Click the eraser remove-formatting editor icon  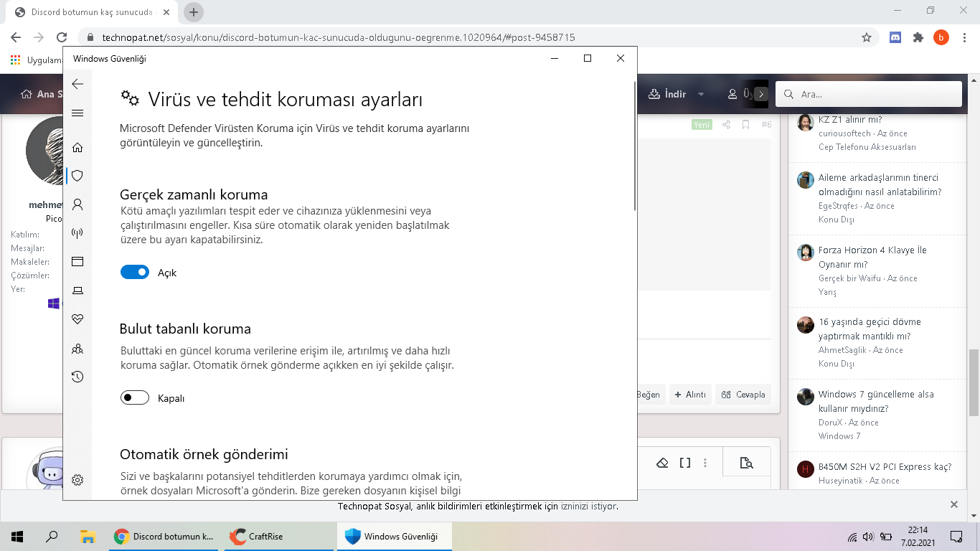663,463
